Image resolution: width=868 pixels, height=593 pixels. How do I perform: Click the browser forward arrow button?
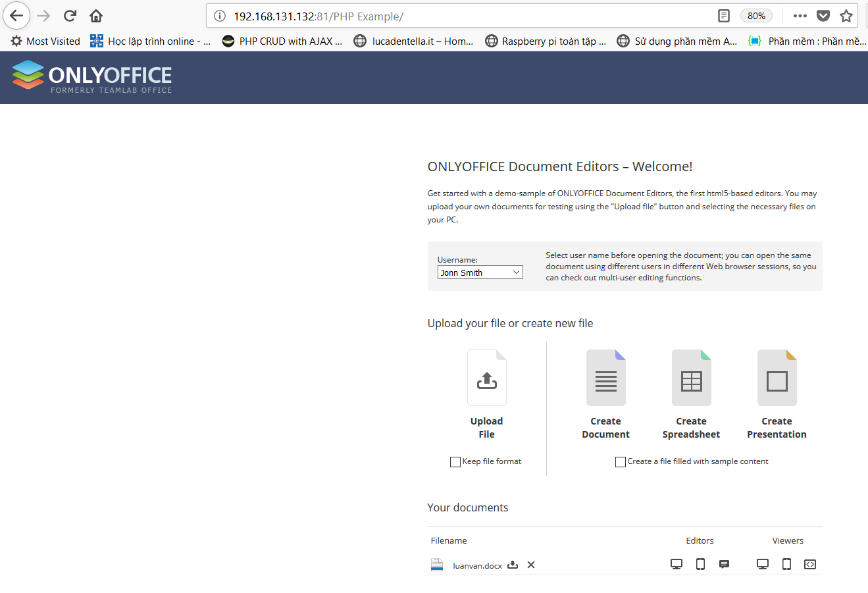[43, 16]
